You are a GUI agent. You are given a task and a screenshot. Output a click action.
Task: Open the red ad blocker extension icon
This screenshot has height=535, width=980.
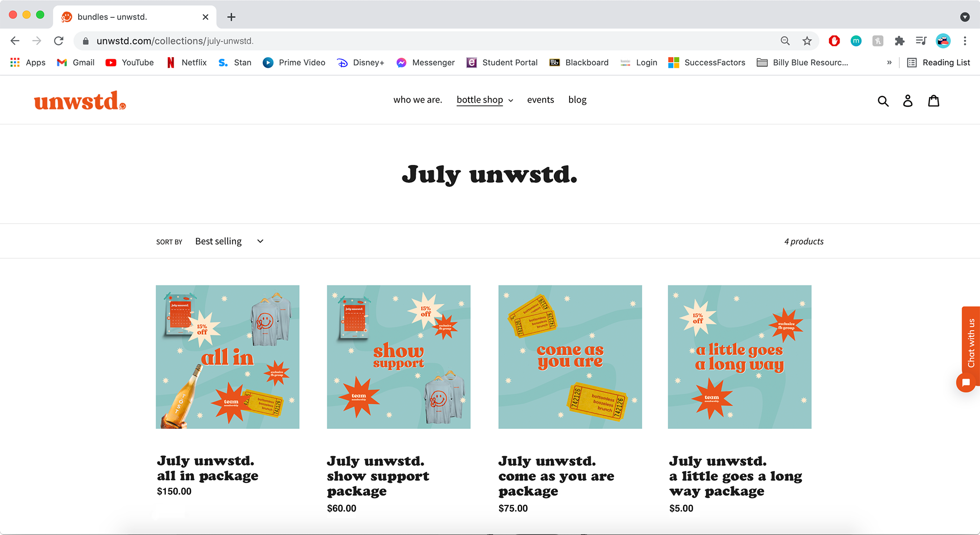834,41
